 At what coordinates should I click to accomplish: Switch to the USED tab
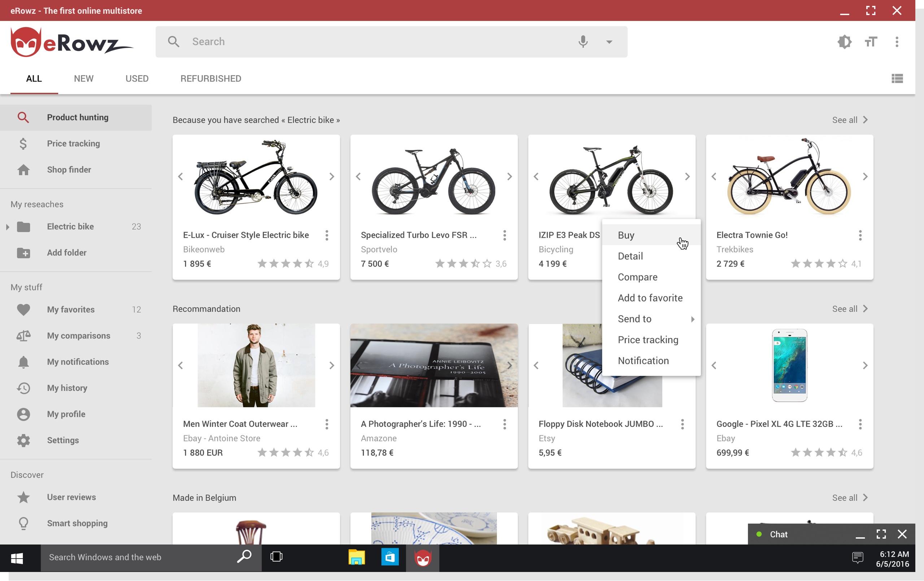pyautogui.click(x=137, y=78)
